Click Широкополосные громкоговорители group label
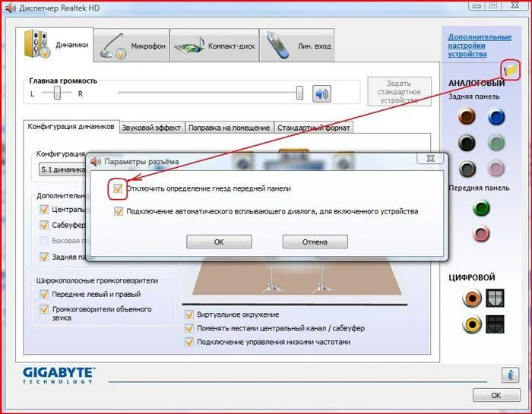This screenshot has width=532, height=414. click(97, 281)
